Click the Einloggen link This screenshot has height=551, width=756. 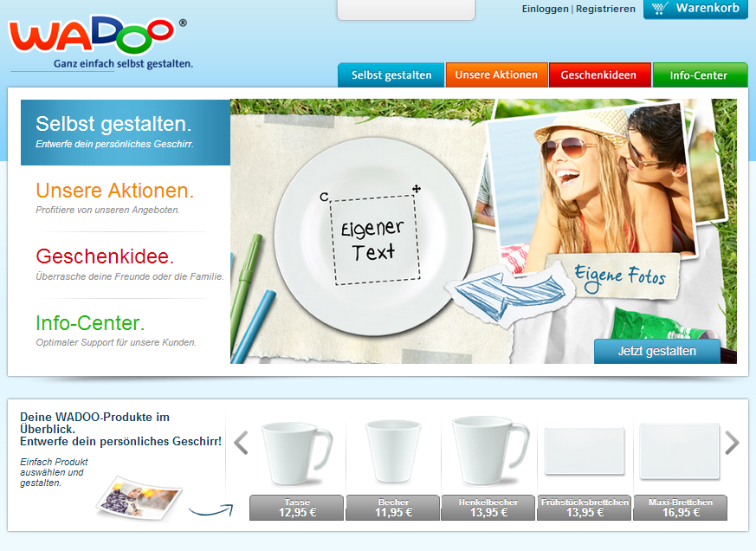[x=545, y=9]
